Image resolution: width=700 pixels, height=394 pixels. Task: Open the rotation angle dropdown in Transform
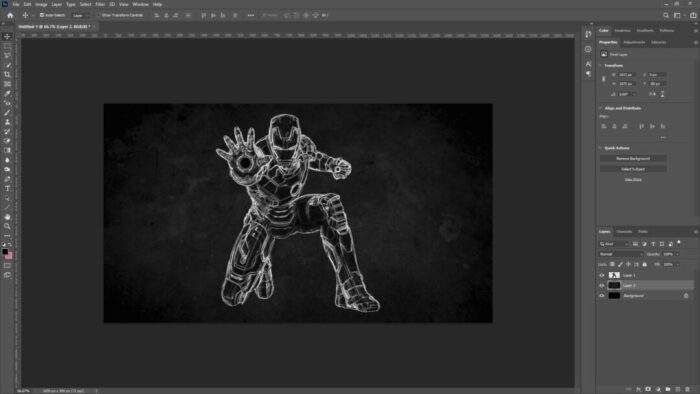[633, 94]
